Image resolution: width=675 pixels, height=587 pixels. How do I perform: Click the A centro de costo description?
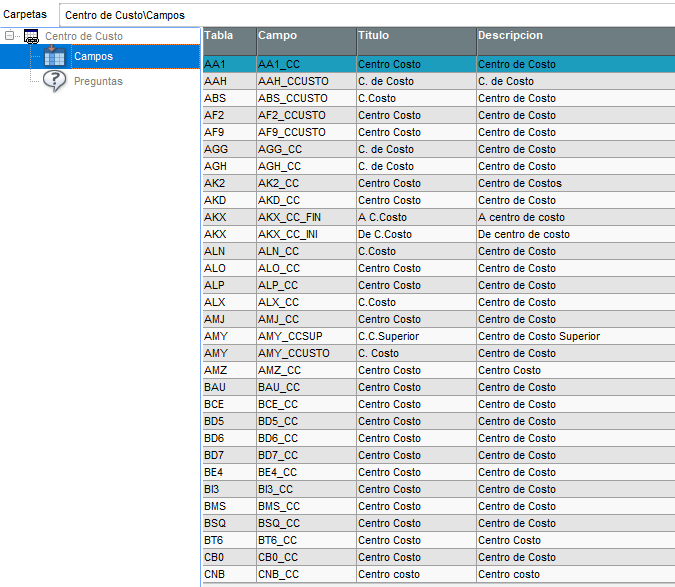pyautogui.click(x=576, y=217)
